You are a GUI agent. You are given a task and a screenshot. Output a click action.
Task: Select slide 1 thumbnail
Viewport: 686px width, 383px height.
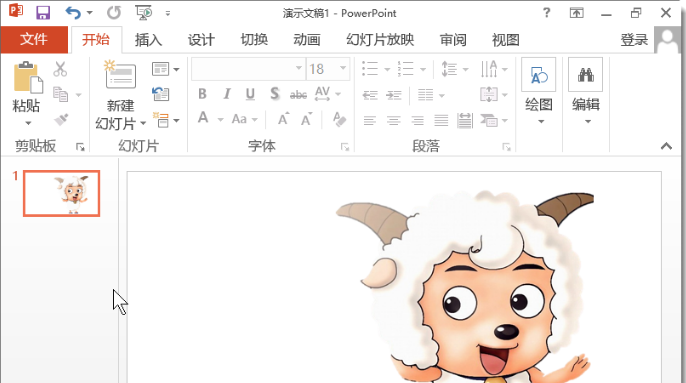point(62,193)
